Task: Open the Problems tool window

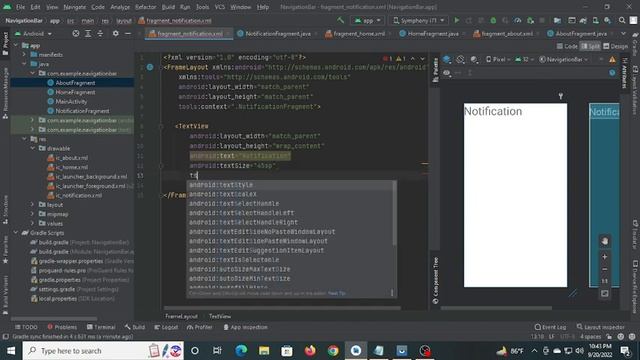Action: [62, 327]
